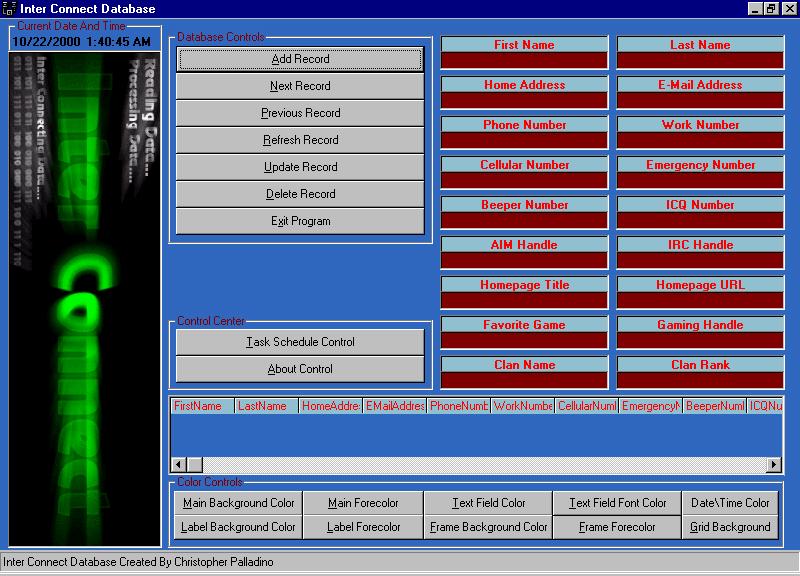Screen dimensions: 800x576
Task: Click the Homepage Title field
Action: click(x=524, y=300)
